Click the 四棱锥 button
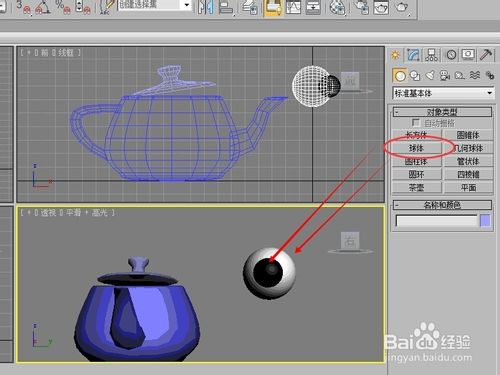 point(468,174)
